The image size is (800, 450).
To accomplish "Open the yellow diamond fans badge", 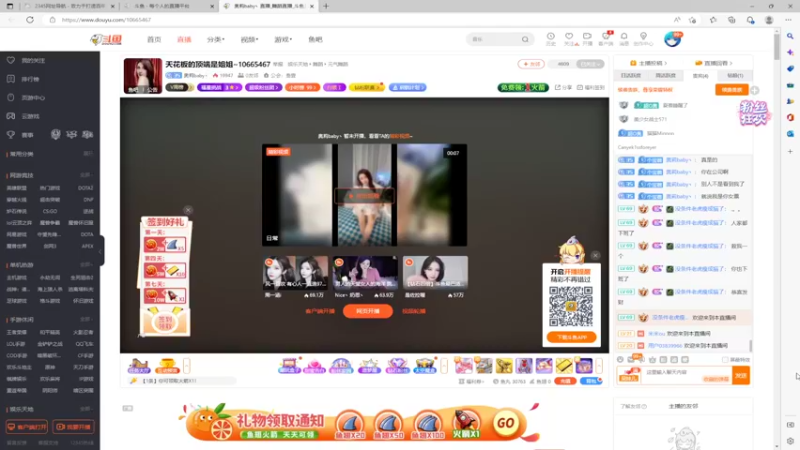I will click(366, 87).
